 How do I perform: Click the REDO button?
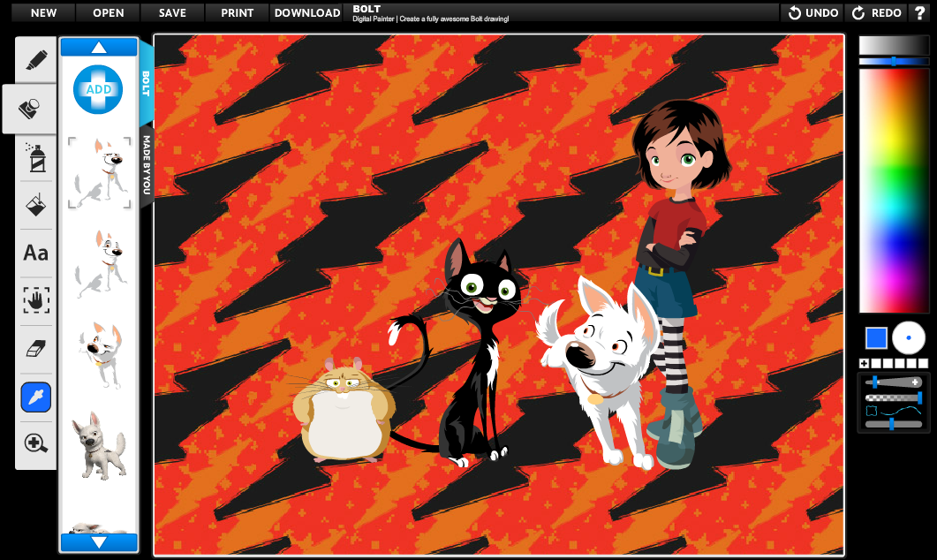pyautogui.click(x=876, y=12)
